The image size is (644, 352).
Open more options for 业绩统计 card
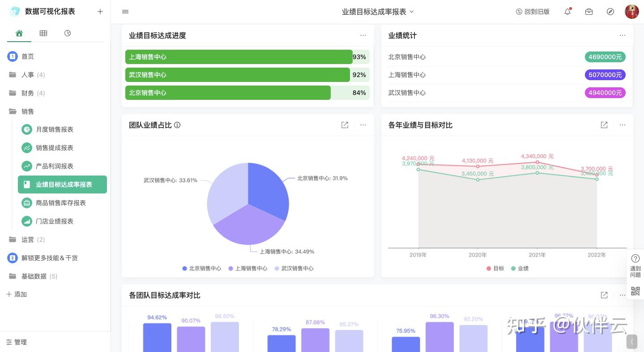tap(623, 35)
